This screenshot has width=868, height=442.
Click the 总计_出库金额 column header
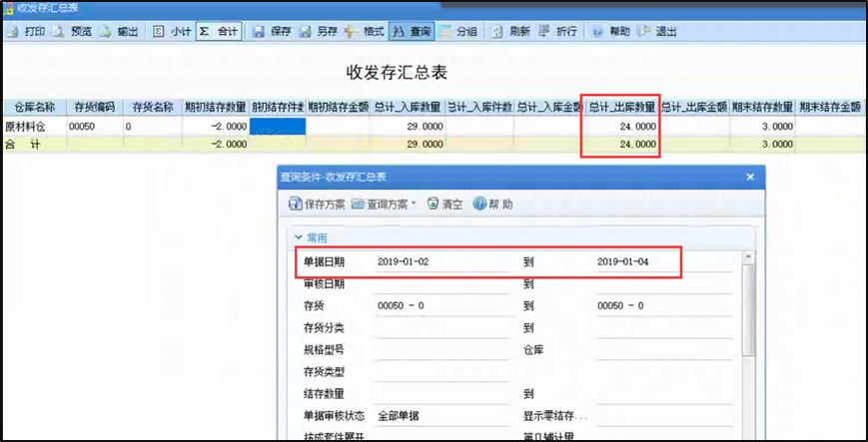point(694,106)
